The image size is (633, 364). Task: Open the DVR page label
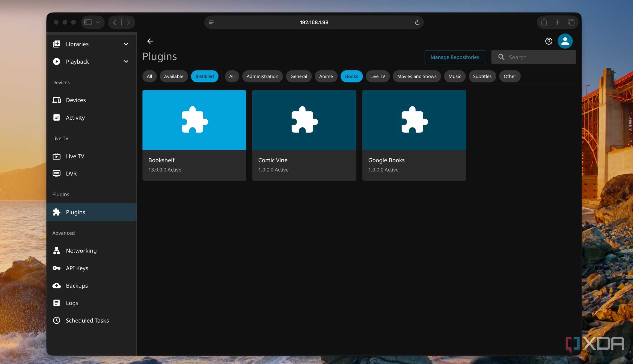[x=71, y=173]
